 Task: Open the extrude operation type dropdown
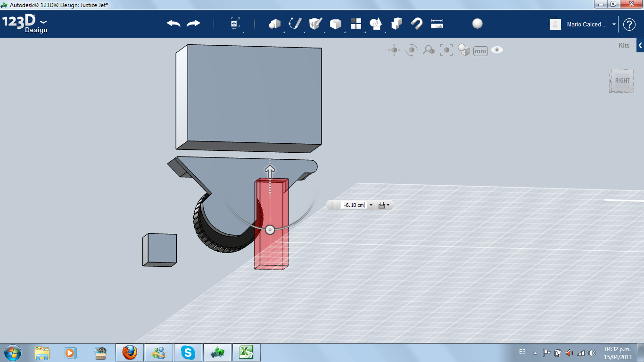(384, 205)
